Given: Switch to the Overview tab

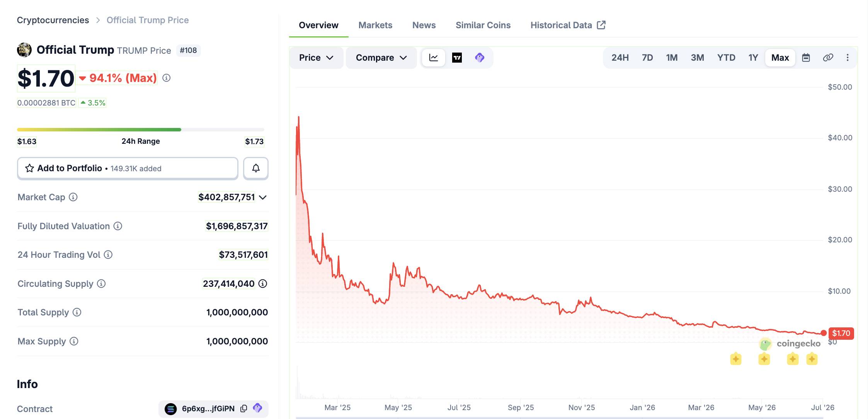Looking at the screenshot, I should coord(318,25).
